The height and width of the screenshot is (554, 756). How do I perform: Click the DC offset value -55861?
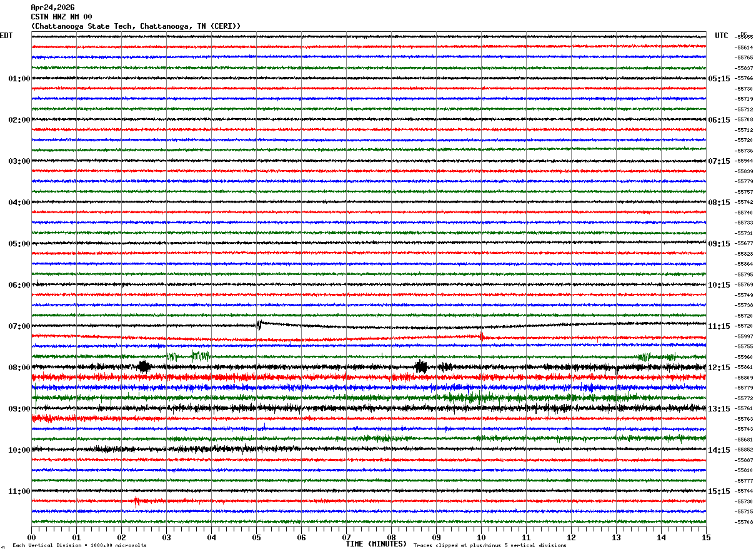coord(744,368)
